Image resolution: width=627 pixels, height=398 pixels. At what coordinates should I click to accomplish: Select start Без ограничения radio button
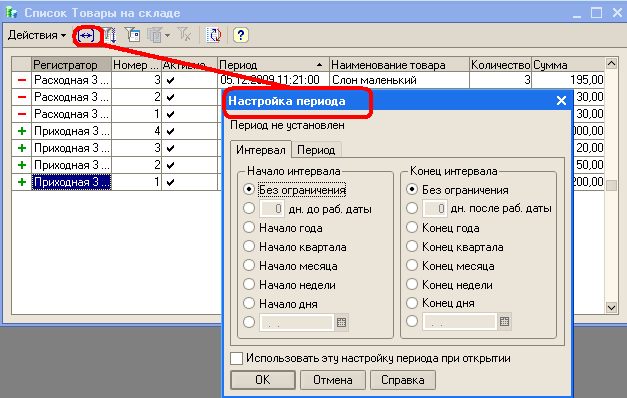tap(249, 189)
